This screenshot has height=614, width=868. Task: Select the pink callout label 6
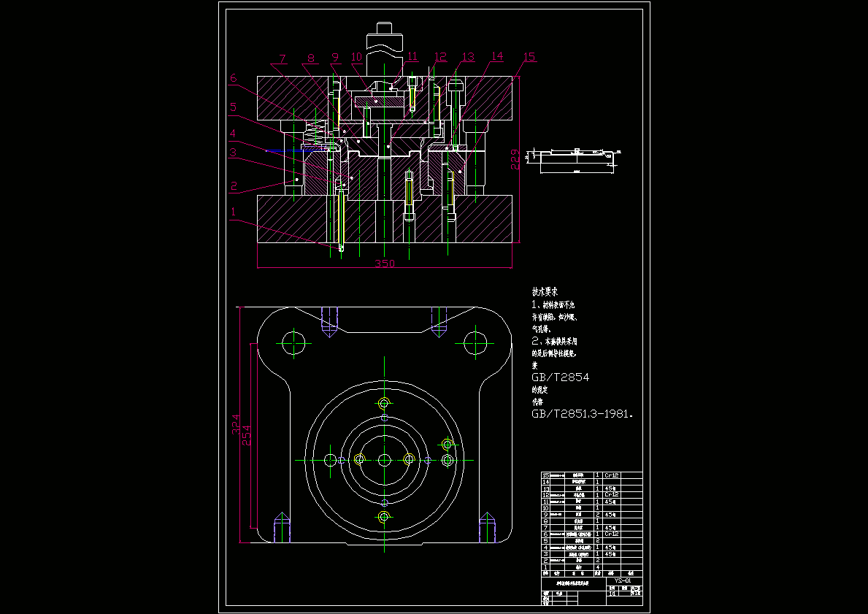(234, 78)
